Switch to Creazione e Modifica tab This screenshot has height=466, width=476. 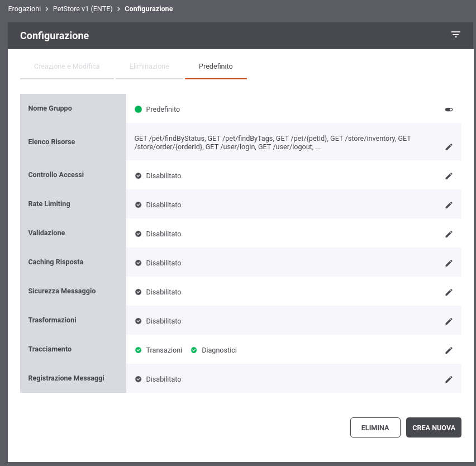67,66
